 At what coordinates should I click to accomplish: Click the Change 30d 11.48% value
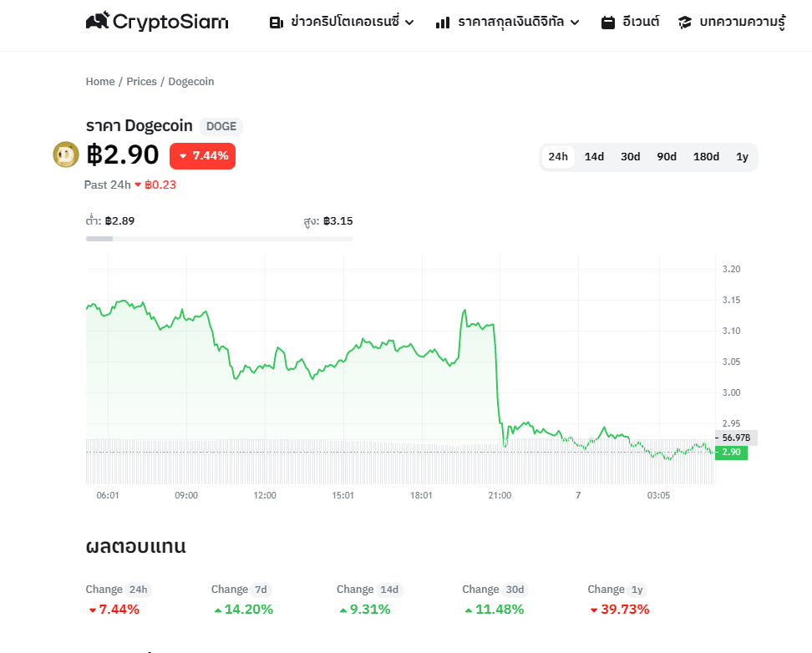495,610
